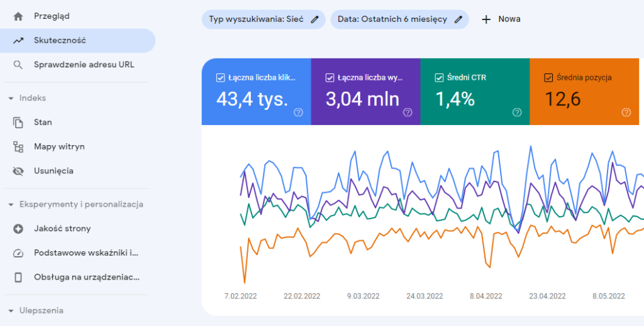Viewport: 644px width, 326px height.
Task: Collapse the Indeks section arrow
Action: click(x=11, y=99)
